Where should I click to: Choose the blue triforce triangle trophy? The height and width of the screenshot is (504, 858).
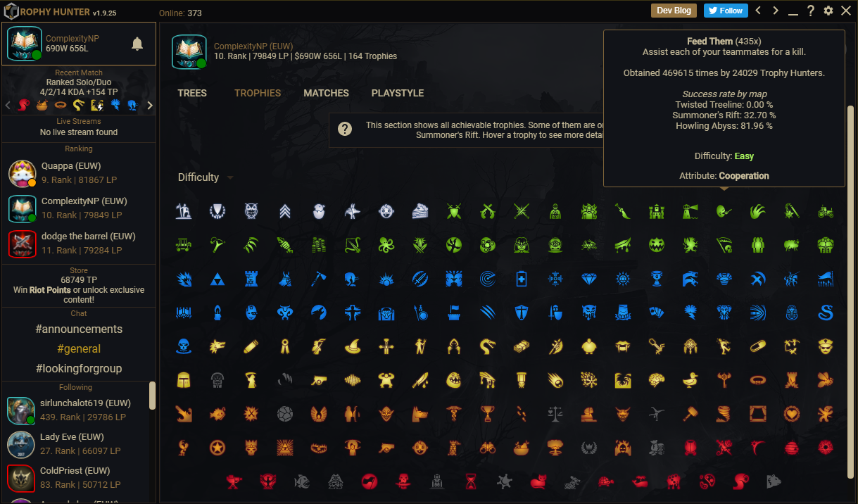coord(217,279)
